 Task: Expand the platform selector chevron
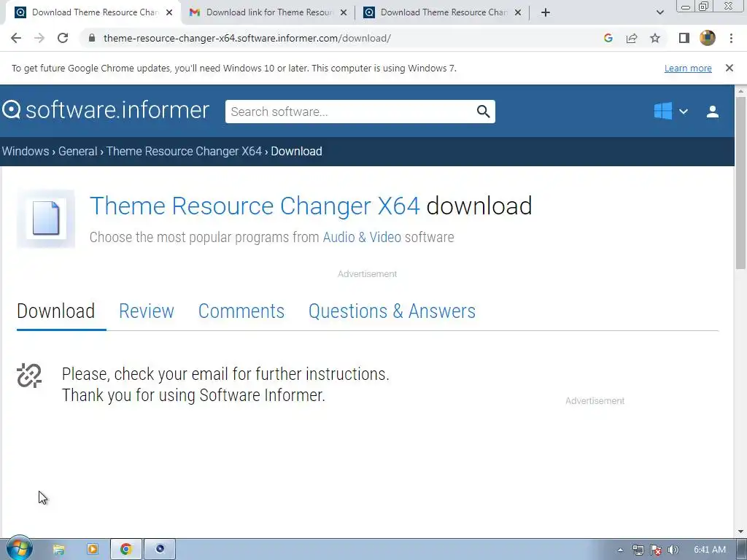coord(684,112)
